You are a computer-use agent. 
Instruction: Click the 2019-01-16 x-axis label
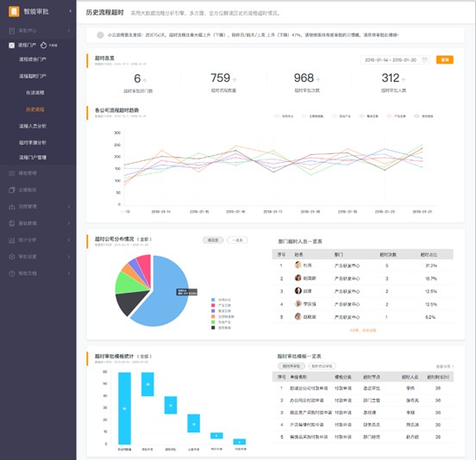tap(235, 212)
